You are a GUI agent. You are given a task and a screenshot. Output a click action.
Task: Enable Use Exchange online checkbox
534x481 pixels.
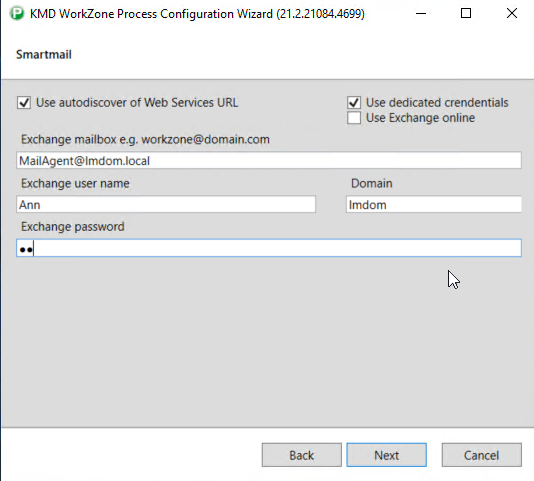coord(354,118)
